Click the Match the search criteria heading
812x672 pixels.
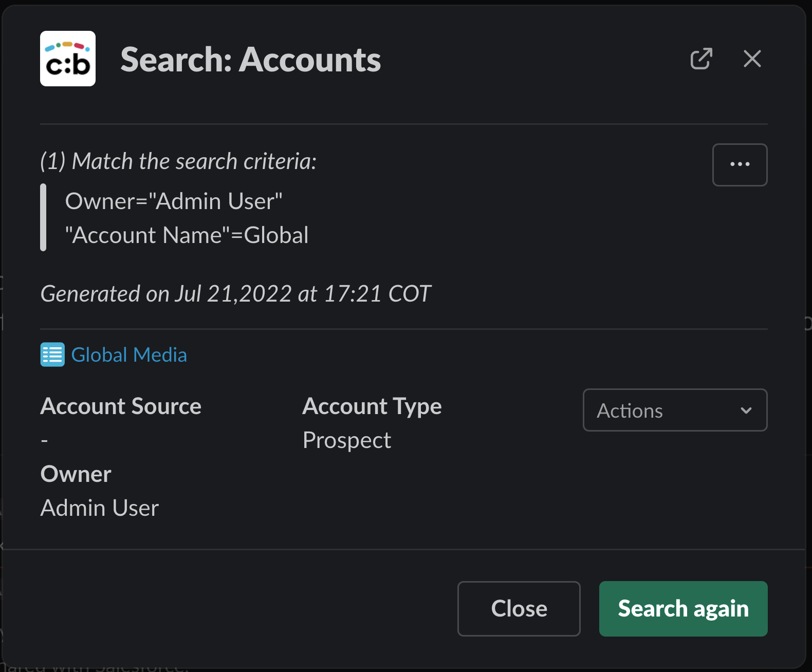point(178,161)
